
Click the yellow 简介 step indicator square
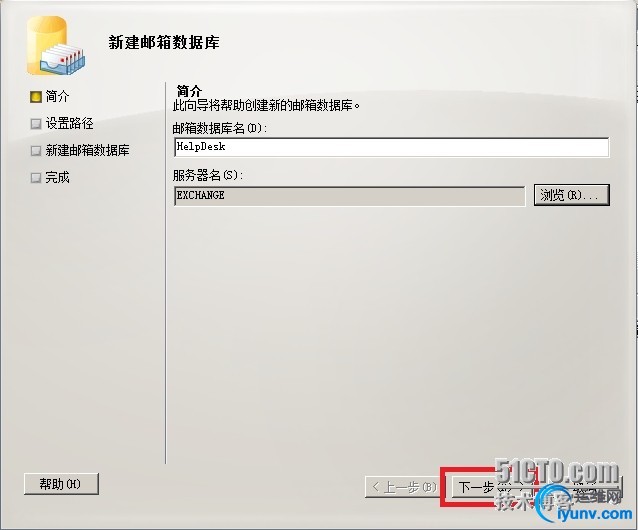tap(36, 97)
